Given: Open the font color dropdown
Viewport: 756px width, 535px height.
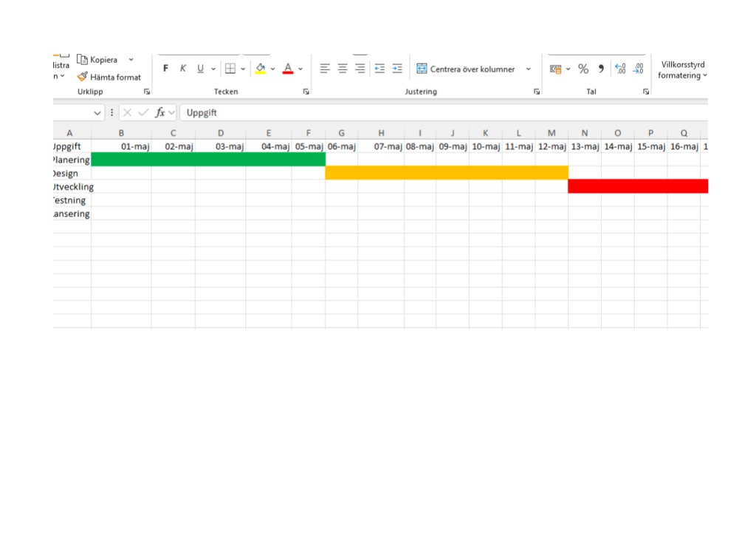Looking at the screenshot, I should click(300, 69).
